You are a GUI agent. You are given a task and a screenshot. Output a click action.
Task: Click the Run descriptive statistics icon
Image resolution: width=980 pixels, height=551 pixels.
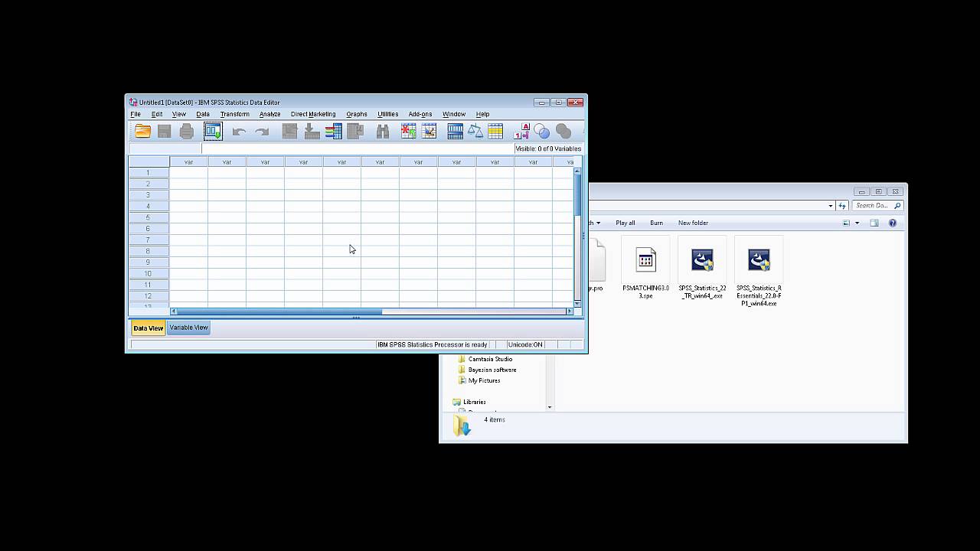point(355,132)
